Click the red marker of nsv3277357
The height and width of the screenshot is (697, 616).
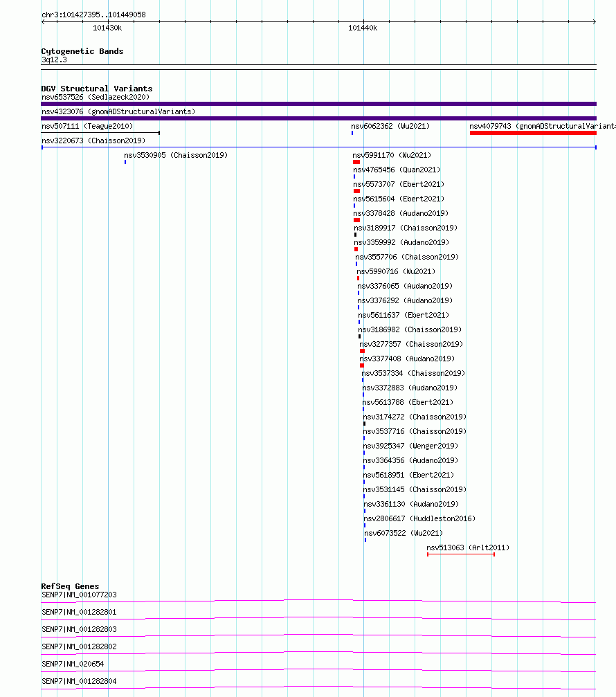coord(362,351)
